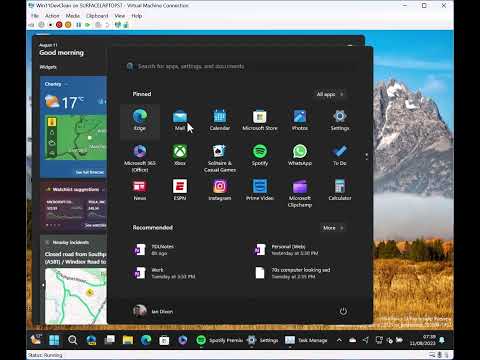
Task: Open Microsoft Store on the taskbar
Action: 164,340
